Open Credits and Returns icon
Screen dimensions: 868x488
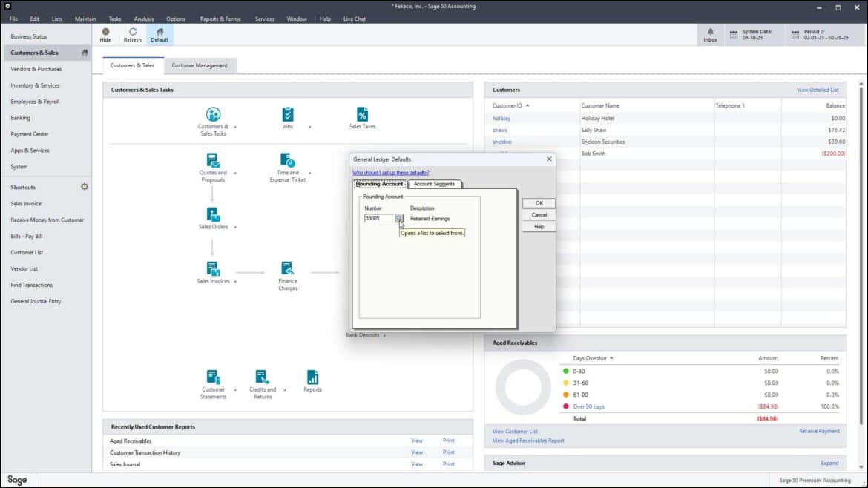click(263, 377)
